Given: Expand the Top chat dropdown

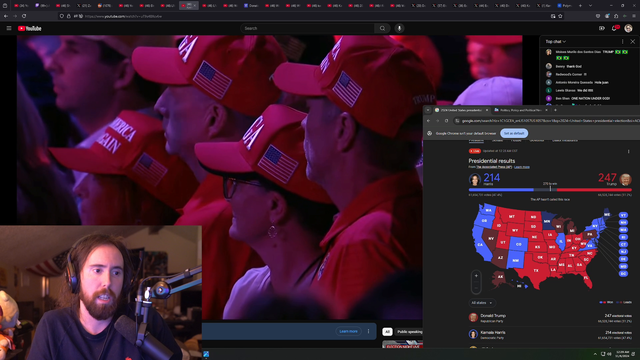Looking at the screenshot, I should 556,42.
